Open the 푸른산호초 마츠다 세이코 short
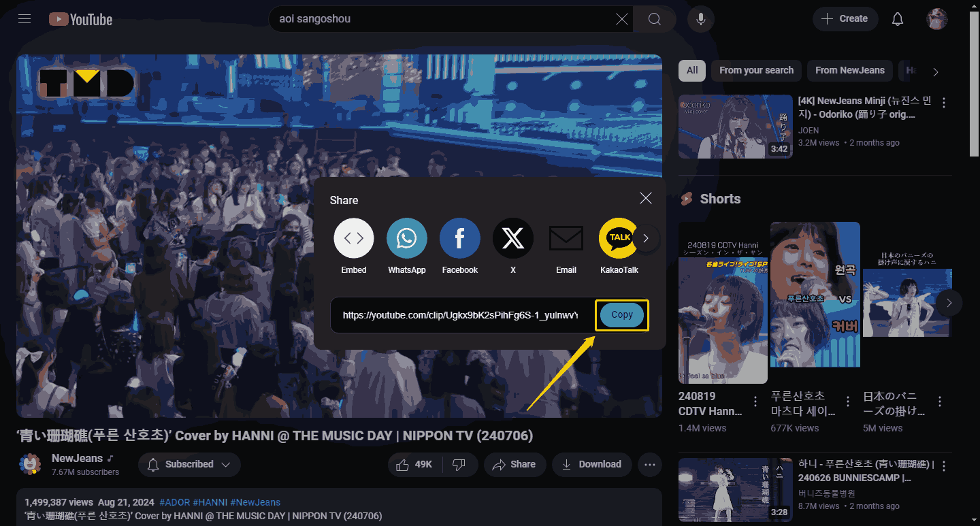The width and height of the screenshot is (980, 526). click(x=815, y=295)
